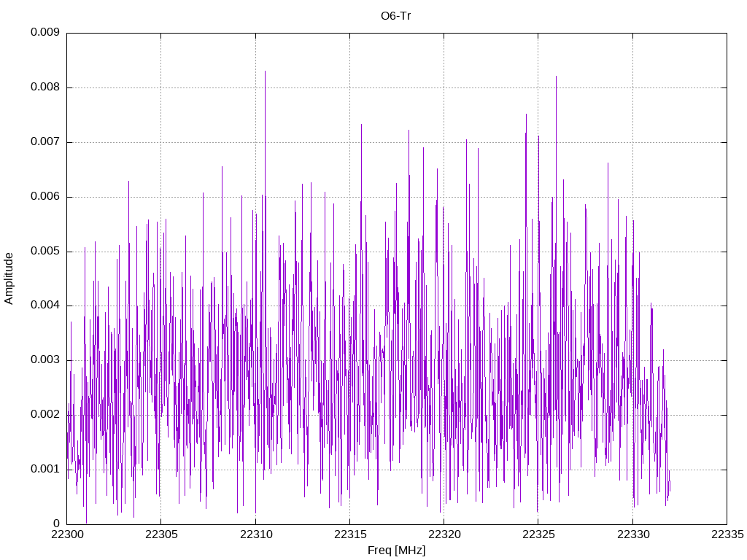This screenshot has width=747, height=560.
Task: Click x-axis tick label 22335
Action: (727, 534)
